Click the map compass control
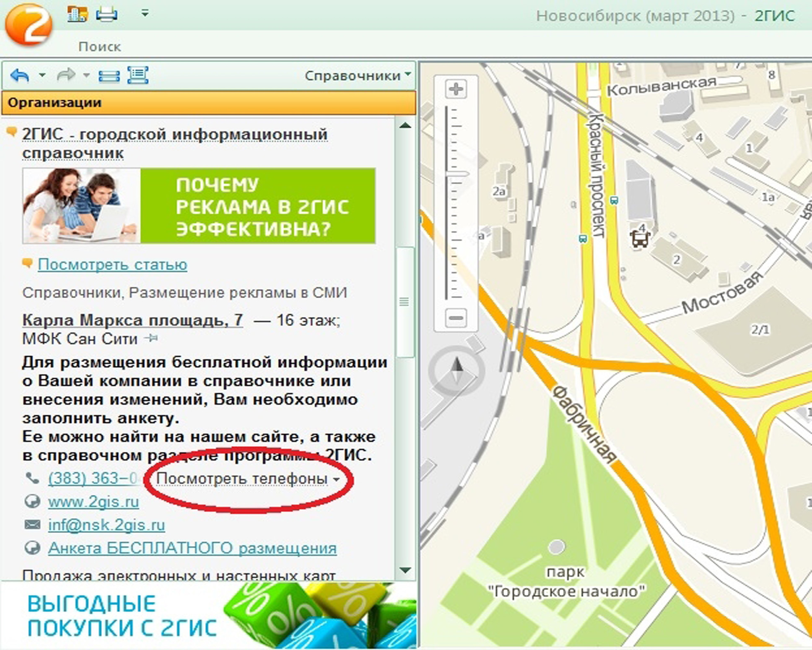 tap(457, 370)
